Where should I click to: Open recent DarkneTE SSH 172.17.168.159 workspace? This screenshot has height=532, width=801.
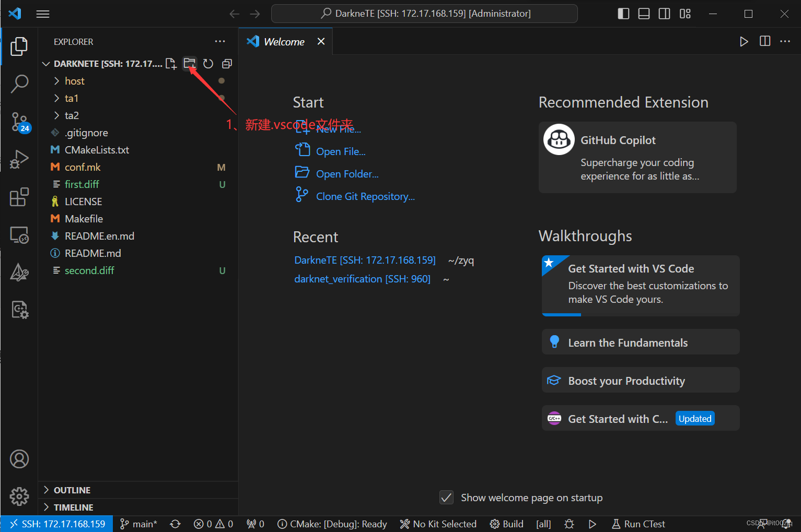365,260
